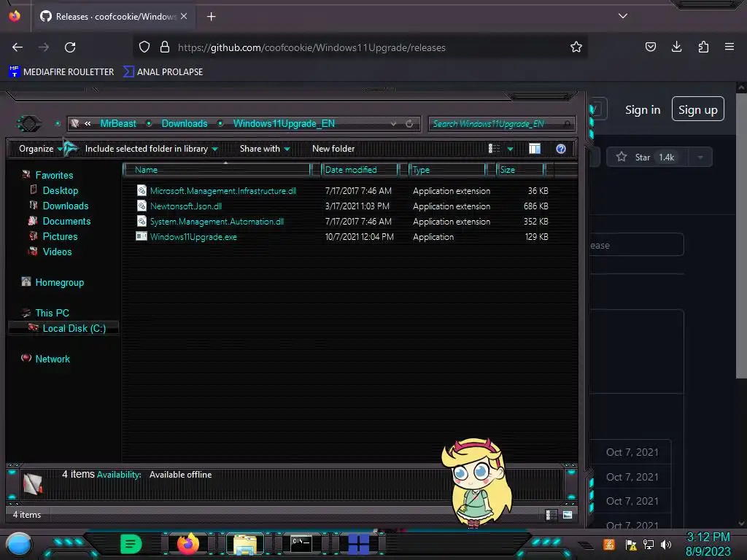Open Command Prompt from taskbar
This screenshot has height=560, width=747.
[301, 544]
